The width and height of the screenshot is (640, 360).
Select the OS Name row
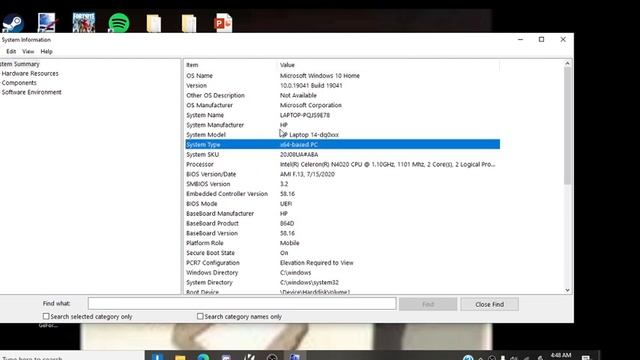[x=342, y=76]
